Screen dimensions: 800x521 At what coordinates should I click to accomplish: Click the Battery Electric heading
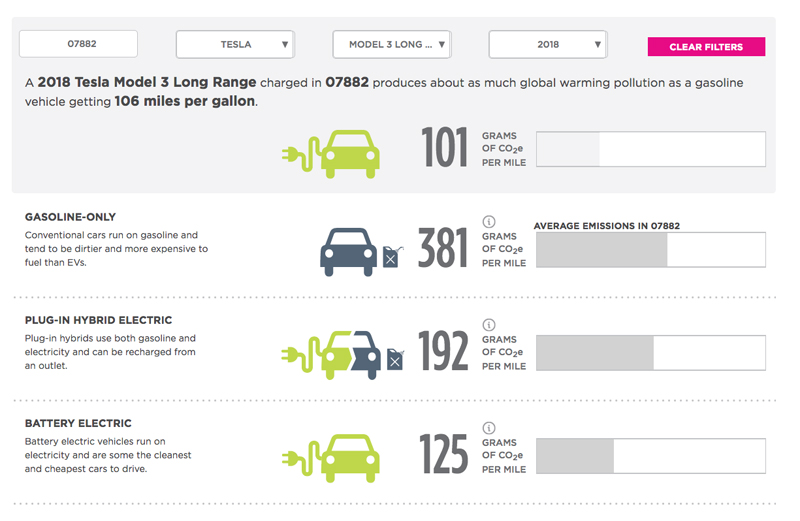point(78,423)
